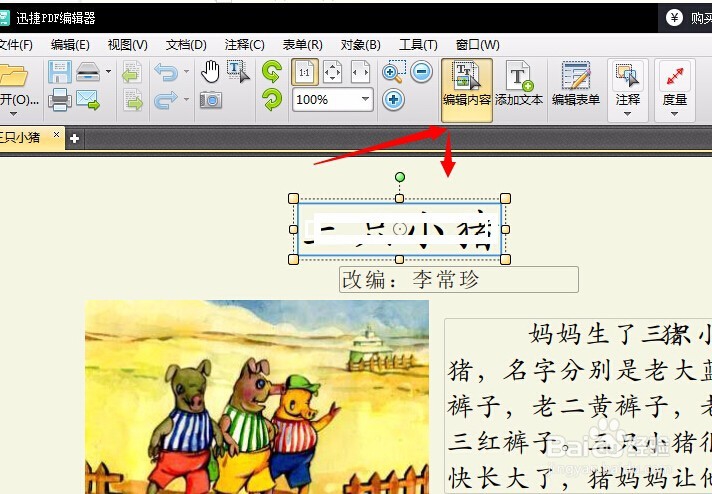
Task: Open the scanner dropdown arrow
Action: (x=108, y=71)
